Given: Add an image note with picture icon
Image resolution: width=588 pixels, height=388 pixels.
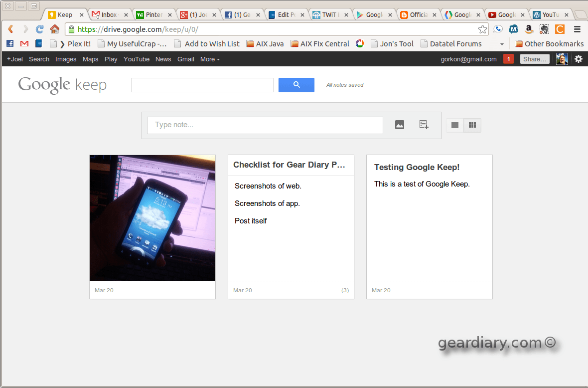Looking at the screenshot, I should pyautogui.click(x=399, y=125).
